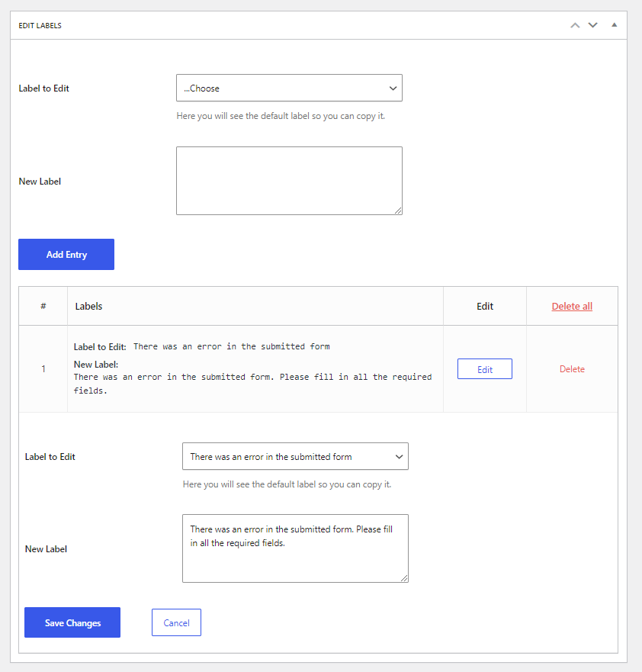Grab resize handle of lower New Label textarea
This screenshot has width=642, height=672.
click(404, 579)
